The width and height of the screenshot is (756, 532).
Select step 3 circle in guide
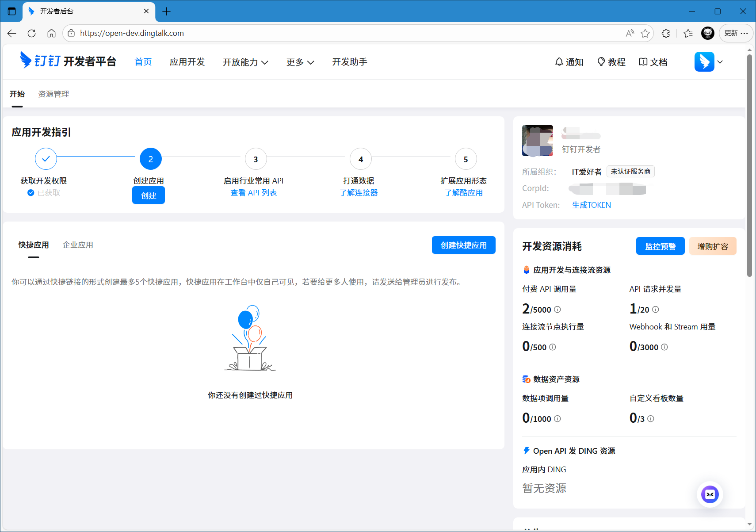point(256,159)
